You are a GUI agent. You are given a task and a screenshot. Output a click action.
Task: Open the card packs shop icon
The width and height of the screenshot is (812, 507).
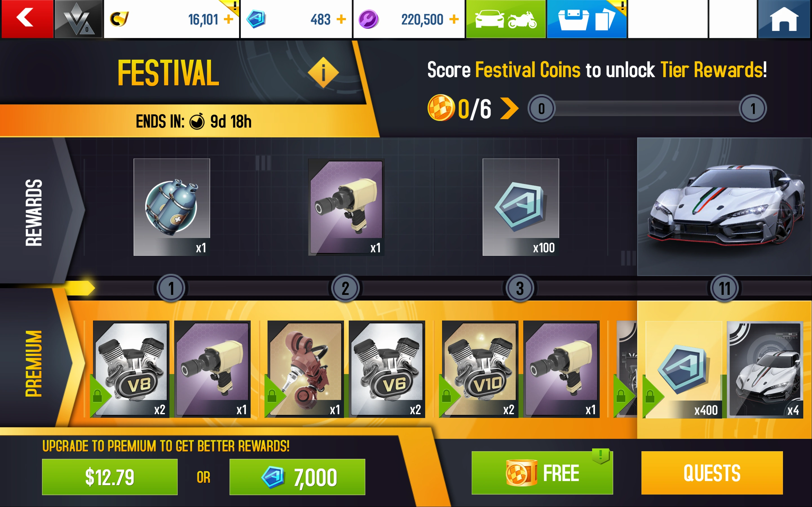(x=586, y=19)
